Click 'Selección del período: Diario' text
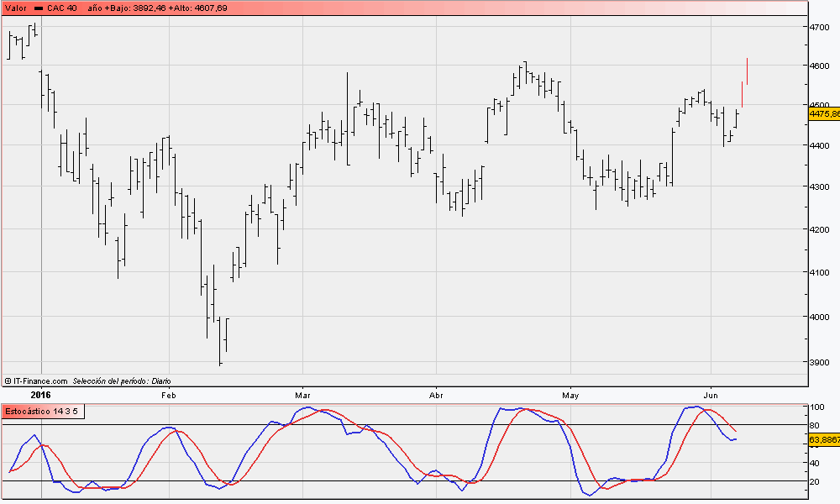840x504 pixels. [x=122, y=381]
